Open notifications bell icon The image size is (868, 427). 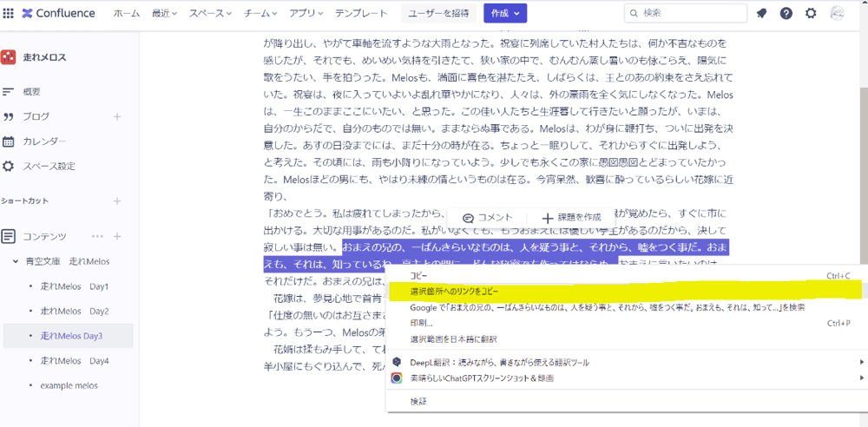coord(762,13)
